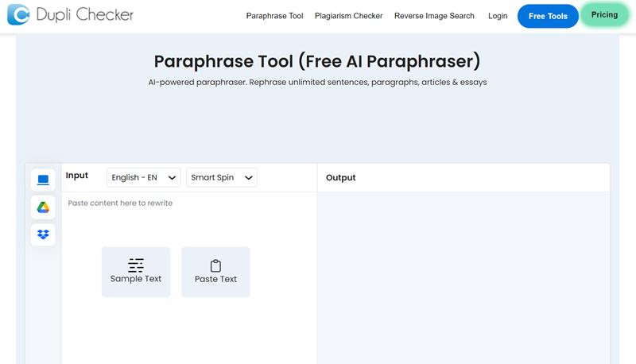This screenshot has width=636, height=364.
Task: Select upload from computer icon
Action: (x=43, y=180)
